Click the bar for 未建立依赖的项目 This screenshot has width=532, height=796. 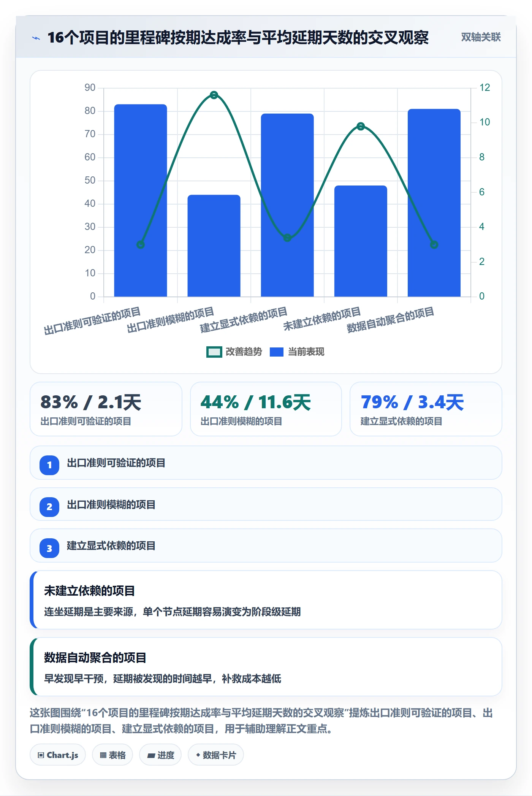[361, 241]
